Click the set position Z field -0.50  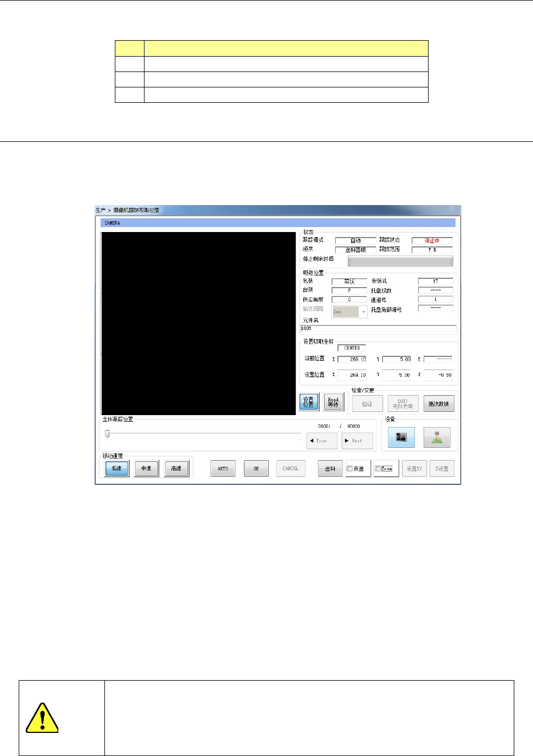point(438,375)
